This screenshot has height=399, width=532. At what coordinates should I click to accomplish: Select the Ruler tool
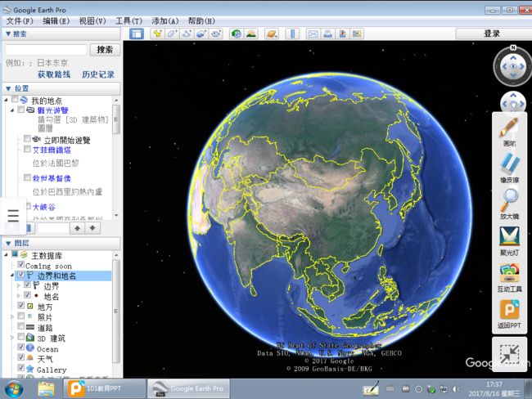point(292,34)
